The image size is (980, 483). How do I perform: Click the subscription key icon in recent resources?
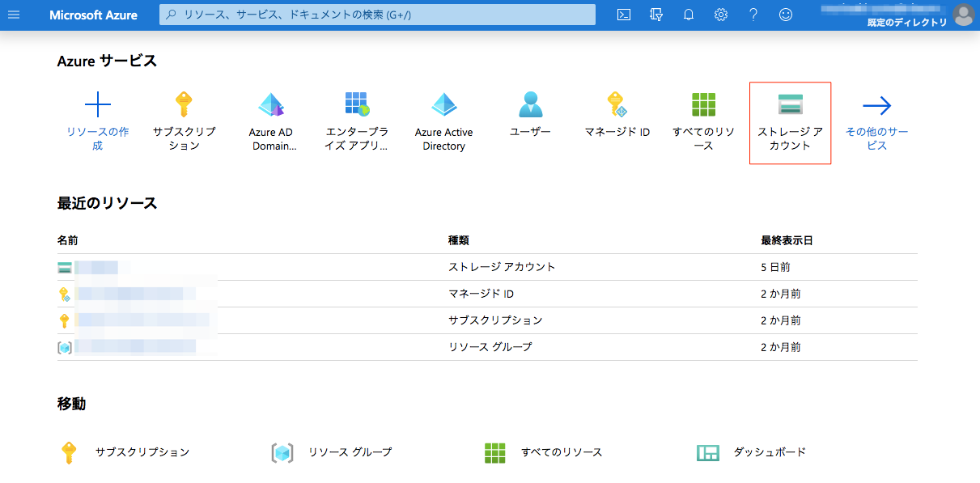coord(65,321)
